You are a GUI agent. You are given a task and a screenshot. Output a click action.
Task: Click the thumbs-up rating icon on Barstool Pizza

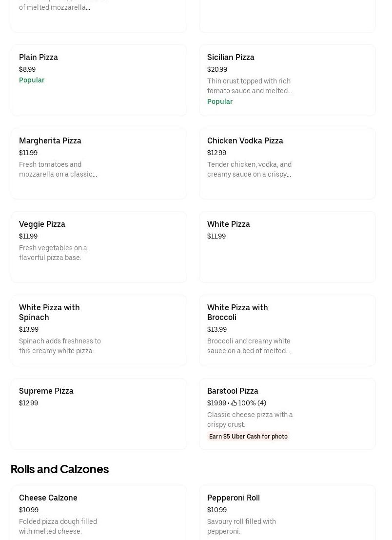234,403
